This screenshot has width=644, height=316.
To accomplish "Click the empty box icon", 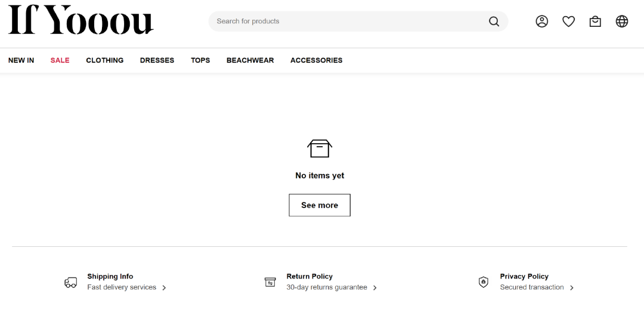I will tap(320, 148).
